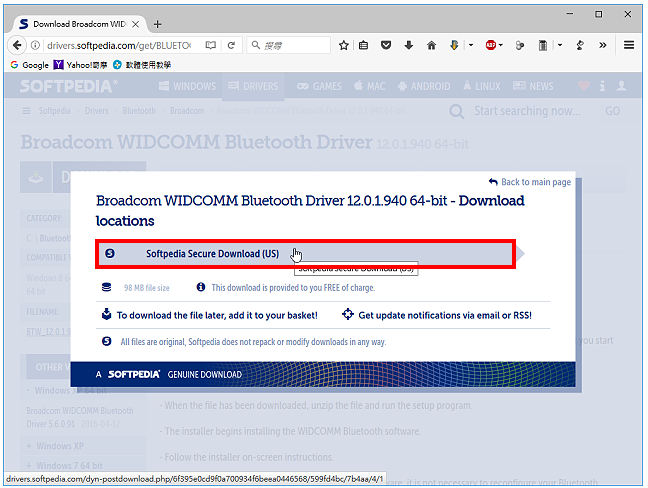Screen dimensions: 648x488
Task: Click the notification crosshair icon
Action: click(348, 314)
